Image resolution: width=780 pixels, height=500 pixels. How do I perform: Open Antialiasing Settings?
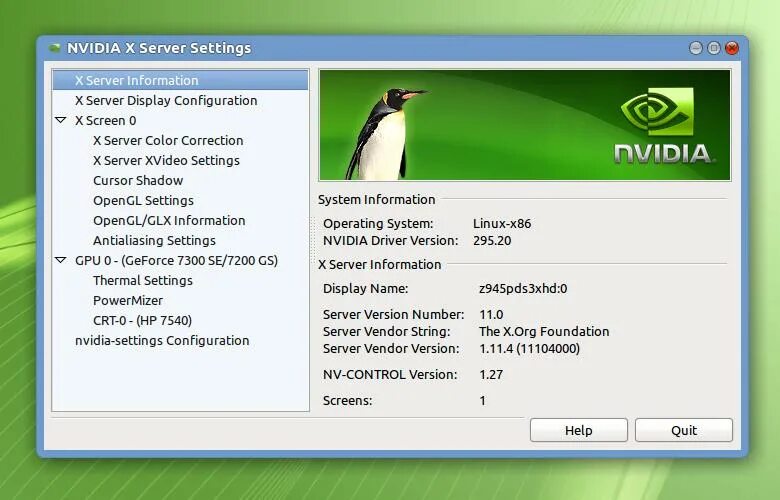click(154, 240)
